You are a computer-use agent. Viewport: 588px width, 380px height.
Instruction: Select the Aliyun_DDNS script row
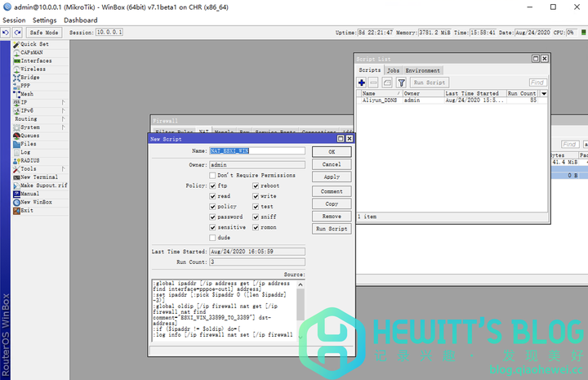452,101
